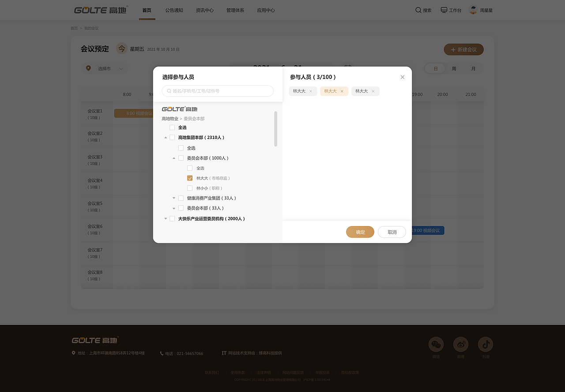Viewport: 565px width, 392px height.
Task: Click the IT icon before 网站技术支持
Action: 224,353
